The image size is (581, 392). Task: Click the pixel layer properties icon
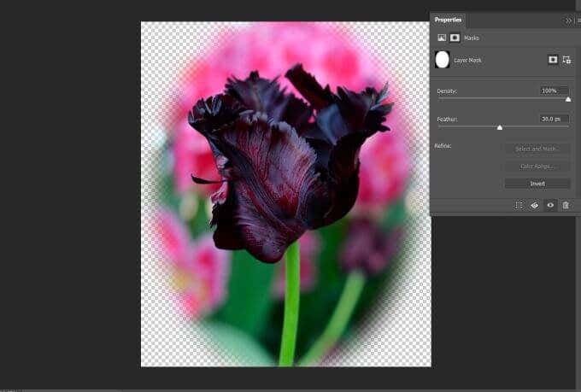[442, 38]
